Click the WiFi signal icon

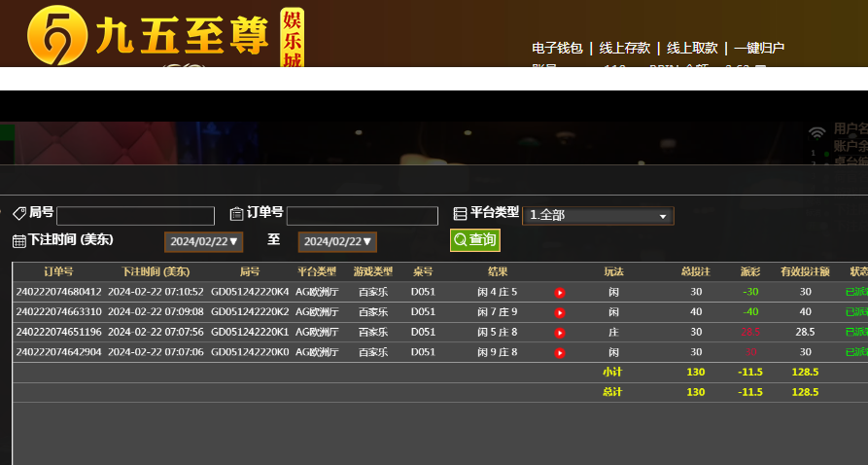[817, 131]
